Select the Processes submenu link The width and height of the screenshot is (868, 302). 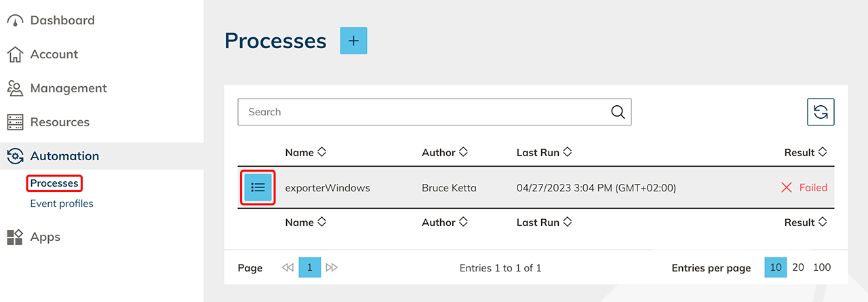pyautogui.click(x=54, y=183)
